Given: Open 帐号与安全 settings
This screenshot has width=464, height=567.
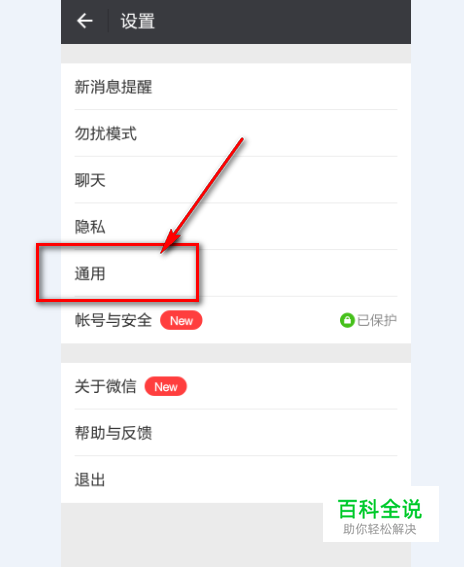Looking at the screenshot, I should (x=236, y=320).
